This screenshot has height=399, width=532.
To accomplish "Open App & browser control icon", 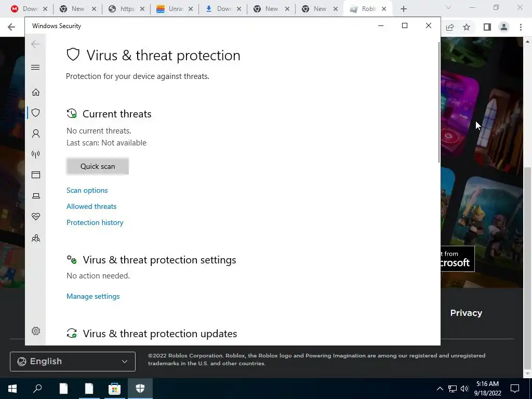I will [36, 175].
